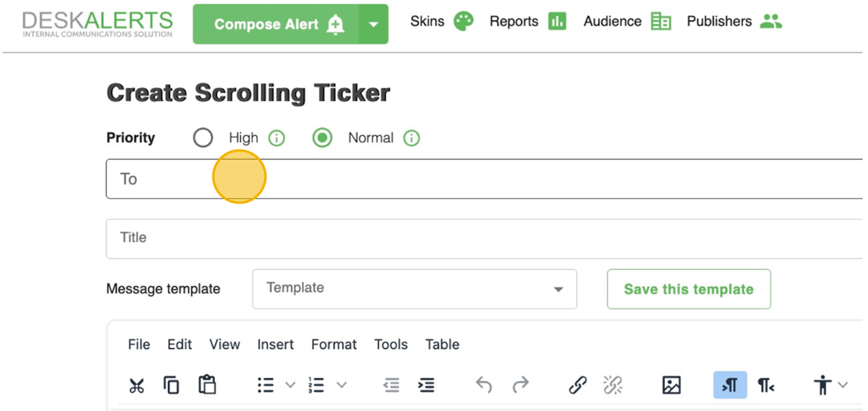Viewport: 868px width, 411px height.
Task: Click the Copy icon in editor toolbar
Action: pos(171,385)
